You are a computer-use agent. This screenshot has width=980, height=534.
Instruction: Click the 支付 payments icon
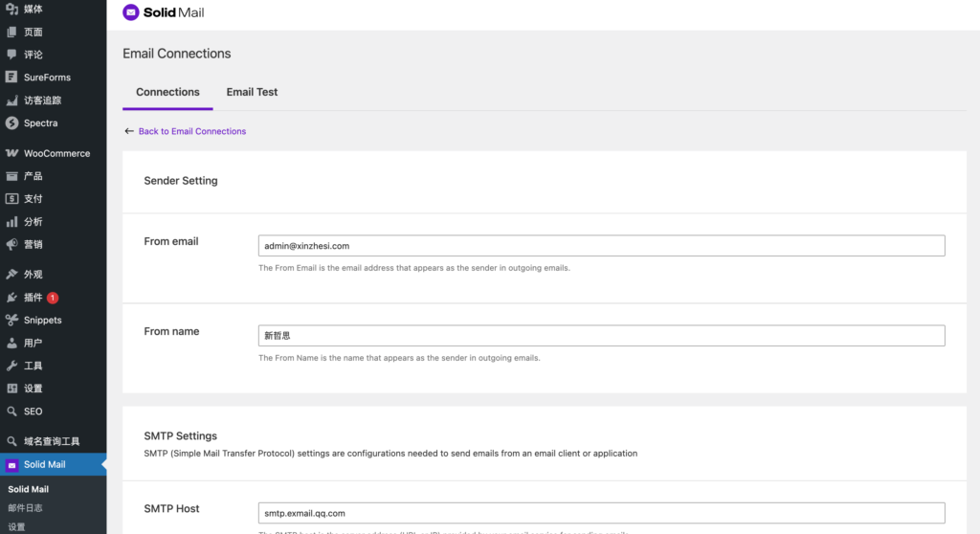[11, 199]
